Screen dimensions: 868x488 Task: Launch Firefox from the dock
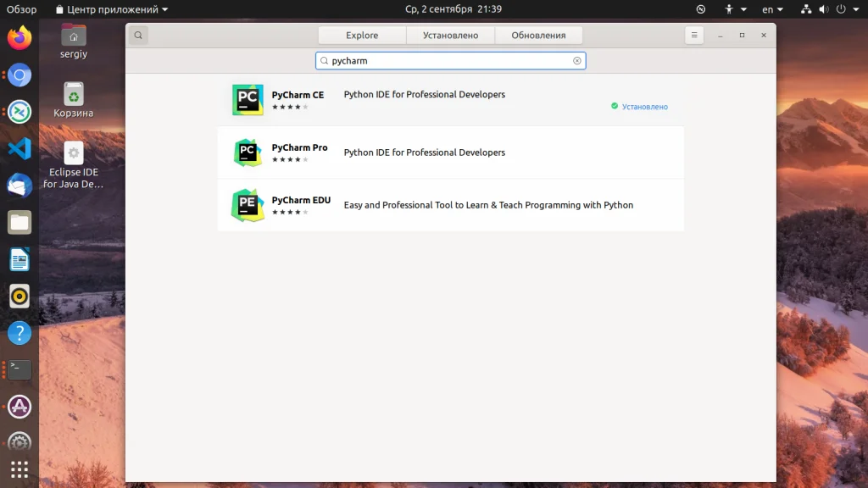point(19,38)
